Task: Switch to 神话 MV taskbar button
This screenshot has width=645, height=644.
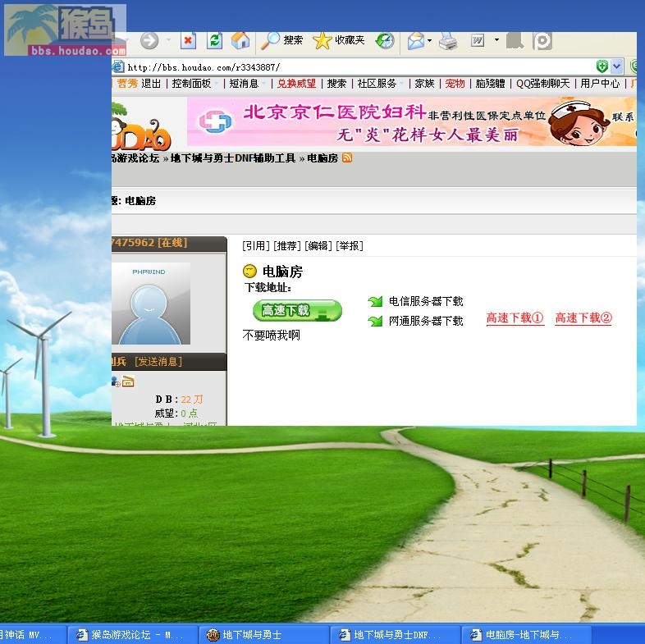Action: (x=33, y=635)
